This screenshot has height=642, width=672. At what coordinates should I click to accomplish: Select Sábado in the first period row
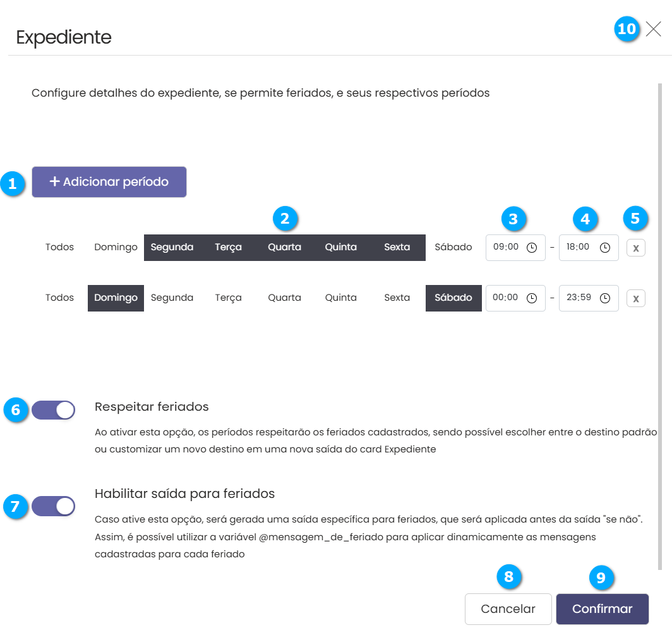coord(453,247)
